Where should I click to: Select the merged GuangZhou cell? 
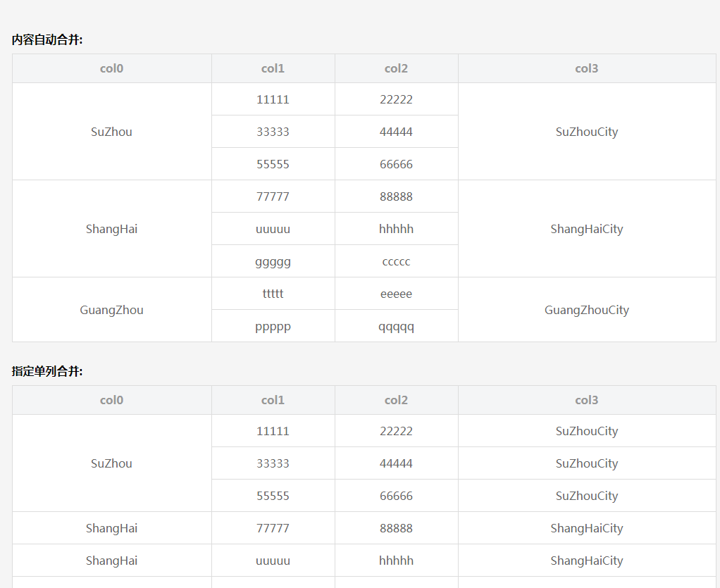(111, 309)
